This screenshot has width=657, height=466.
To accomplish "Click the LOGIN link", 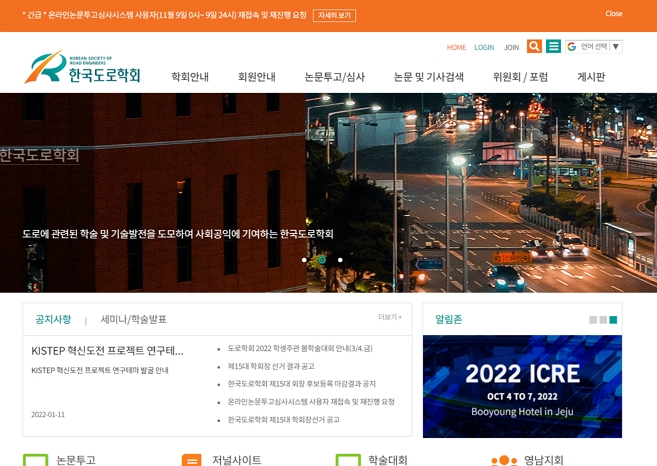I will coord(484,47).
